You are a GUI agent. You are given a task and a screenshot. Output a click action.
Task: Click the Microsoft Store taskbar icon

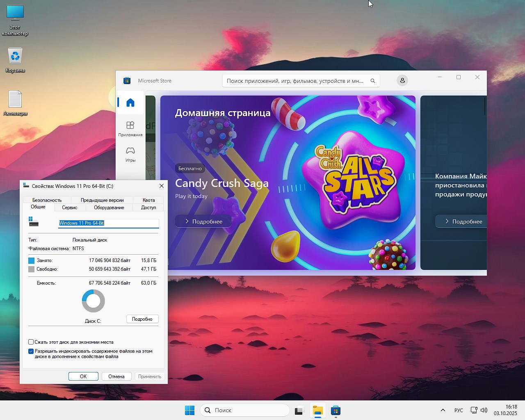click(336, 410)
